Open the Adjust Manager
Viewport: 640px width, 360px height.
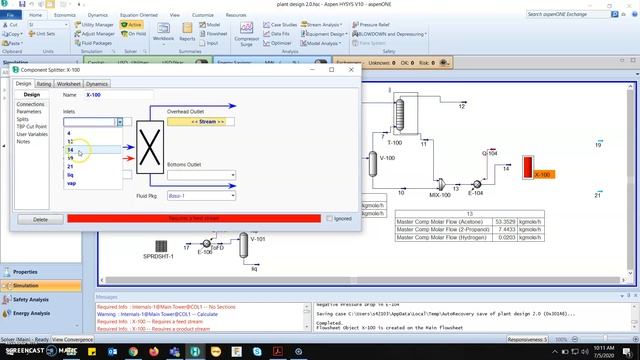click(x=94, y=34)
